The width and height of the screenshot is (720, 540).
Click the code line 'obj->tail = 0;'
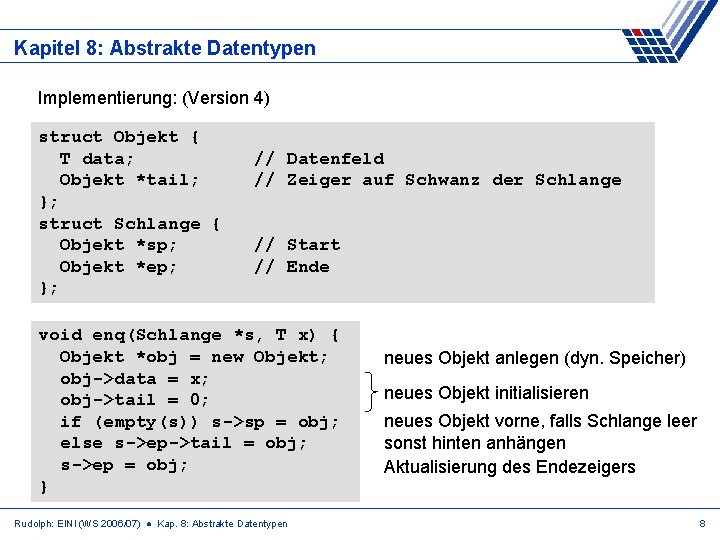pyautogui.click(x=134, y=400)
